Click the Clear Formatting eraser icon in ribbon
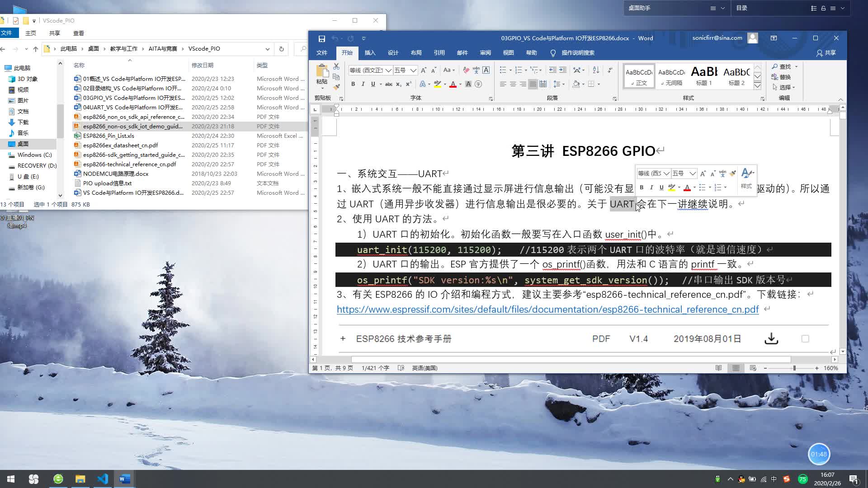 coord(466,70)
